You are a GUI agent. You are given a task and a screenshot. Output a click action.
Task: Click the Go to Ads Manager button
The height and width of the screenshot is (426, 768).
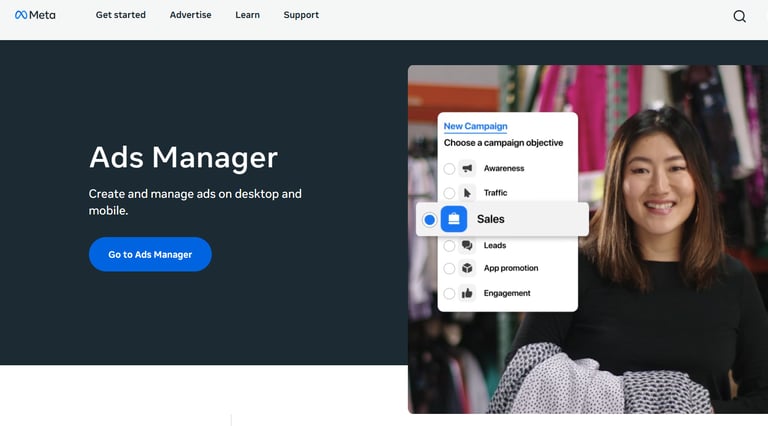tap(150, 254)
